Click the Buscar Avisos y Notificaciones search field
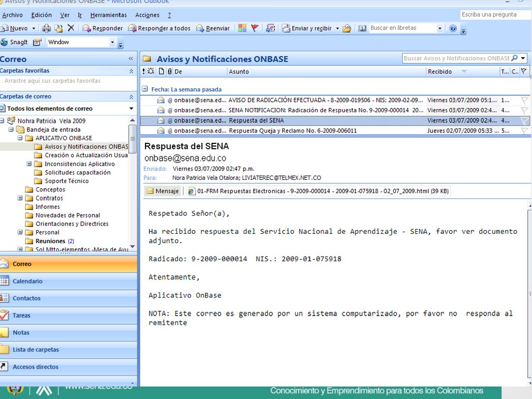The height and width of the screenshot is (399, 532). [456, 58]
